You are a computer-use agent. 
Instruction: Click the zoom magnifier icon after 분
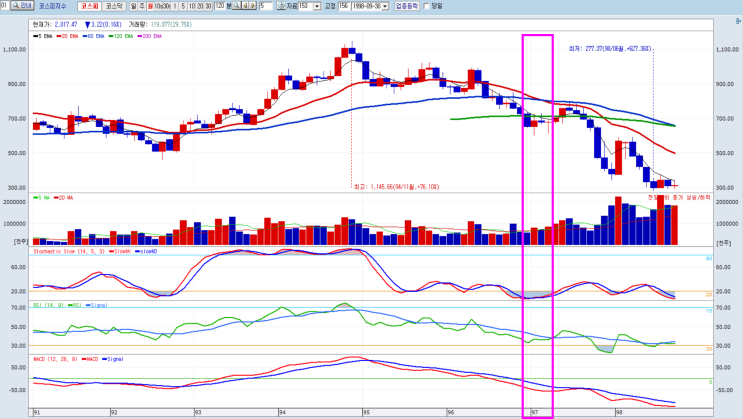(x=237, y=6)
